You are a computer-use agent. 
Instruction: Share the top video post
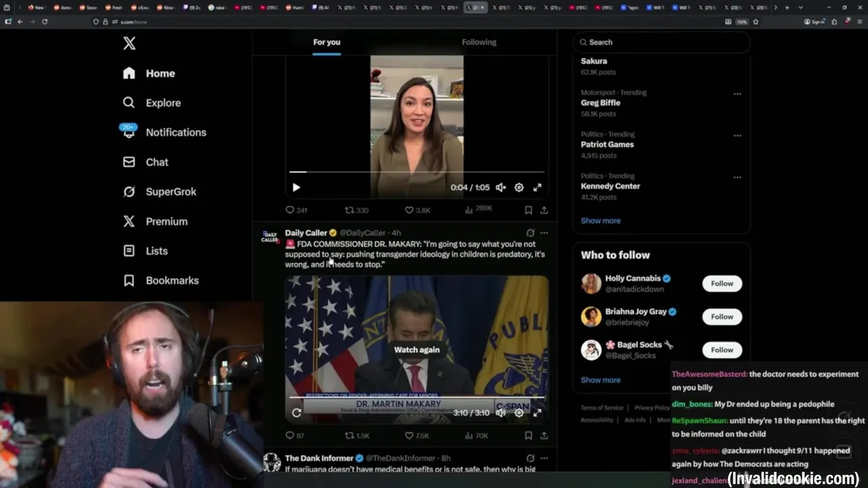click(544, 210)
